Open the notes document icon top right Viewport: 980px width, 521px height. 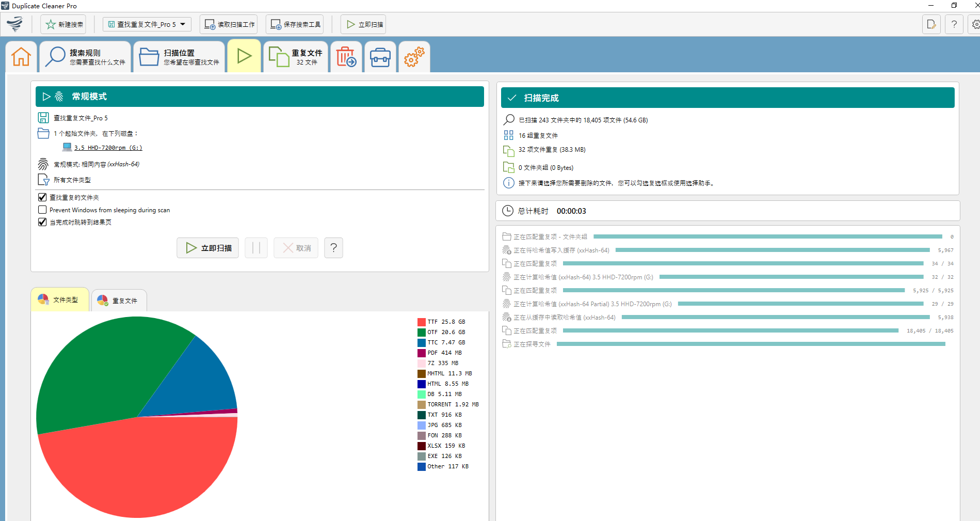coord(931,24)
